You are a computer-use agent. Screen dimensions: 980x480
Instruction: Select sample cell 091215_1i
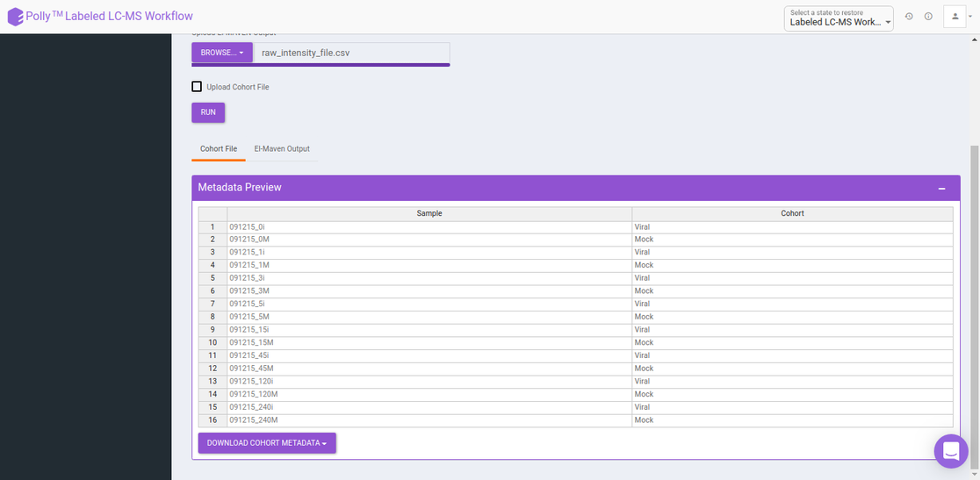click(429, 252)
